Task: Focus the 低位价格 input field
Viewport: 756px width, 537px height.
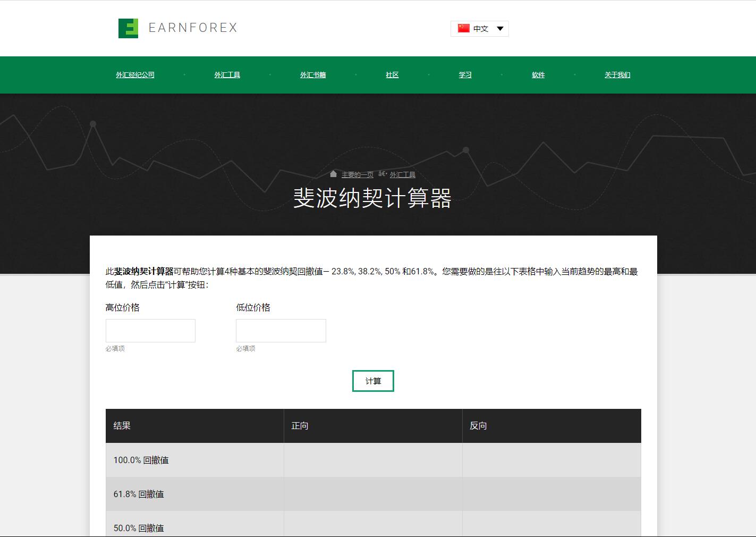Action: pos(281,331)
